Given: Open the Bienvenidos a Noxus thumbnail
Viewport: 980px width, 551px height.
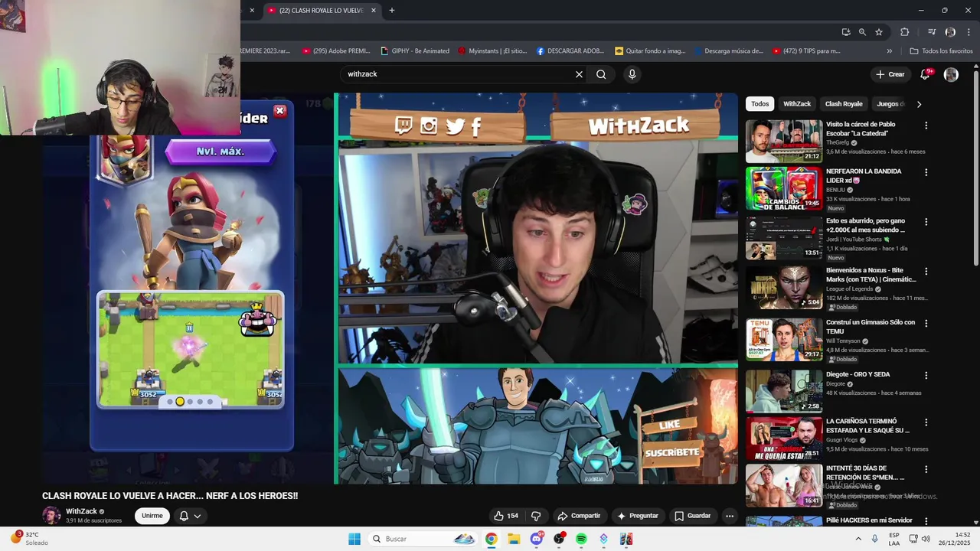Looking at the screenshot, I should click(x=784, y=287).
